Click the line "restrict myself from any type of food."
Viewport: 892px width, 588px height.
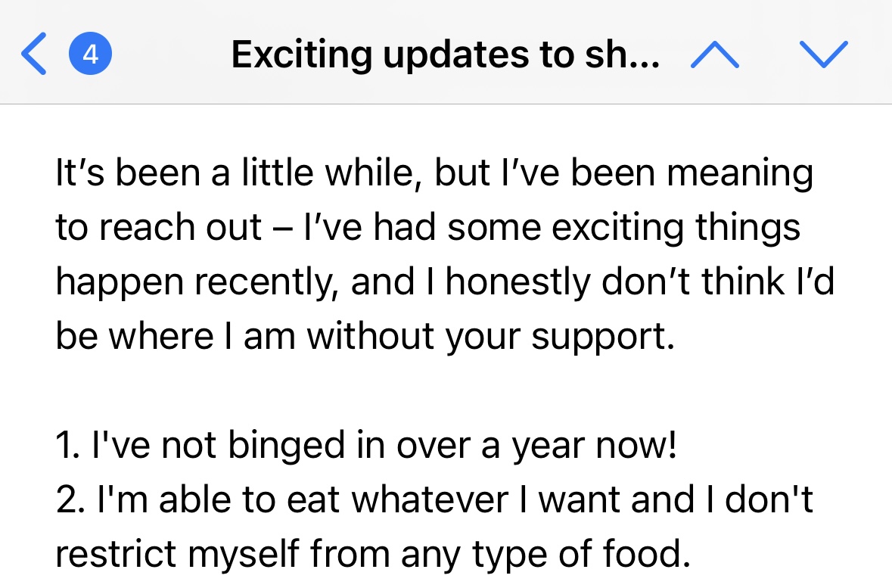coord(373,555)
